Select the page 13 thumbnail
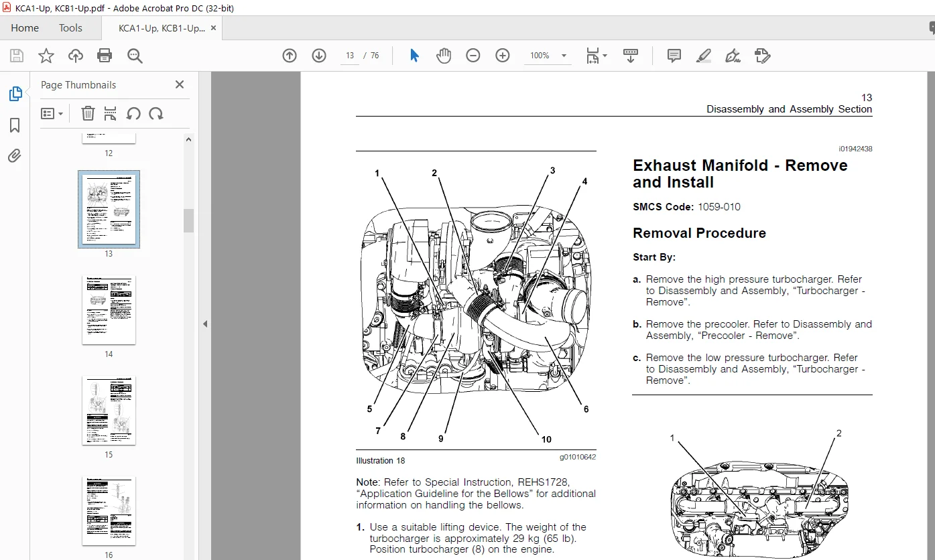 point(109,209)
